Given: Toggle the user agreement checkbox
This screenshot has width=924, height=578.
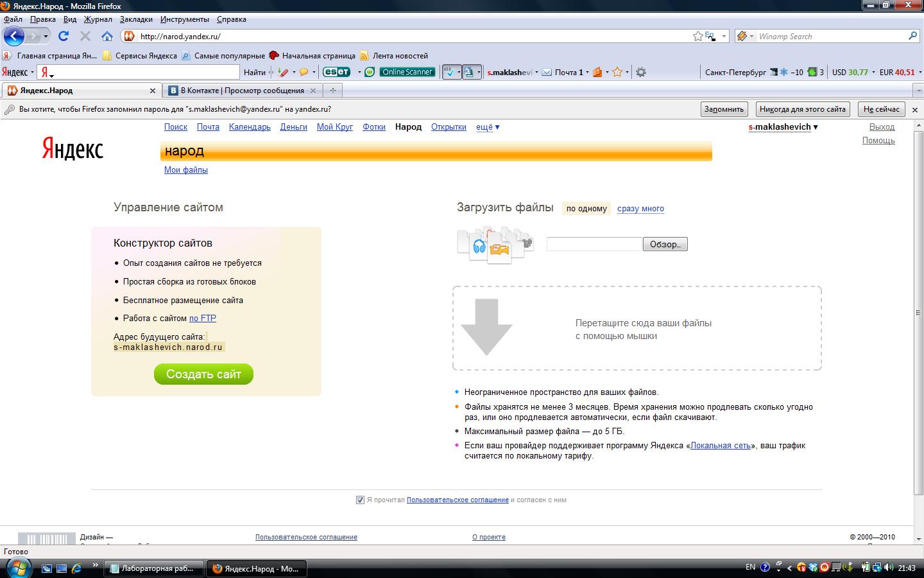Looking at the screenshot, I should pos(360,500).
